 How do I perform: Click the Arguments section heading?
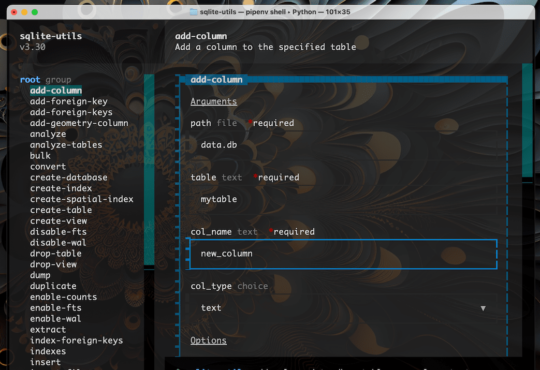point(214,102)
